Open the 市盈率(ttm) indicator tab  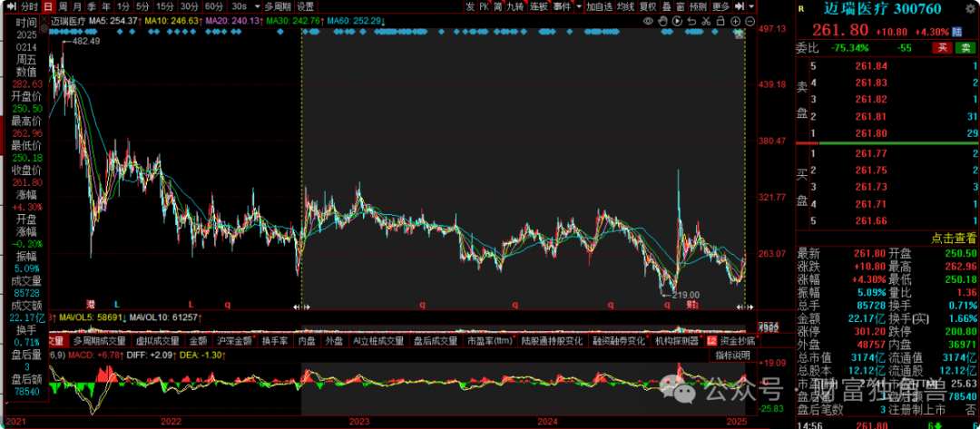click(488, 341)
